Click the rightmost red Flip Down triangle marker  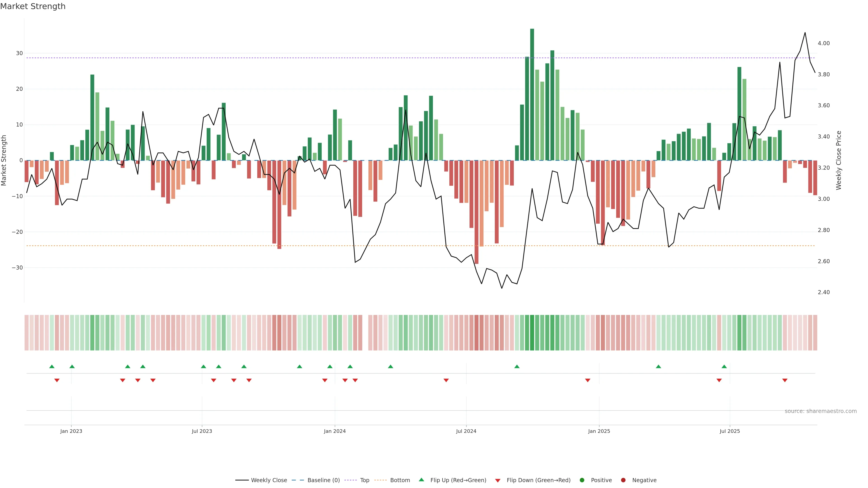tap(785, 380)
